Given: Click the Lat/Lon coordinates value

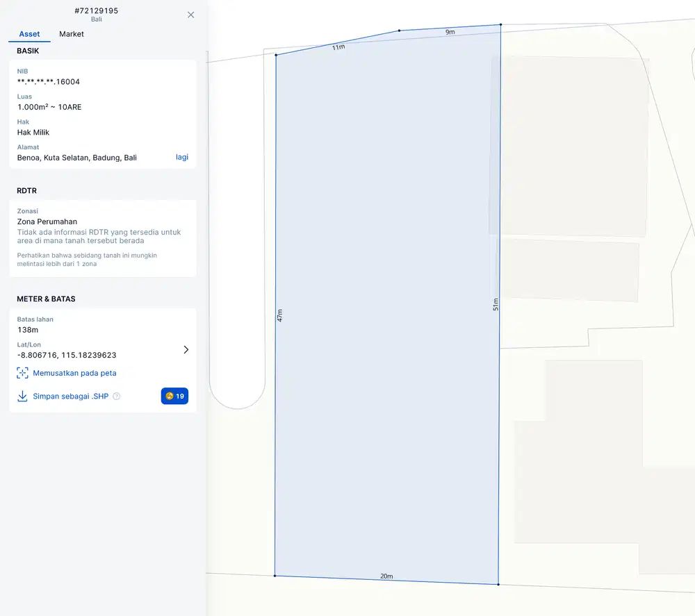Looking at the screenshot, I should pos(67,355).
